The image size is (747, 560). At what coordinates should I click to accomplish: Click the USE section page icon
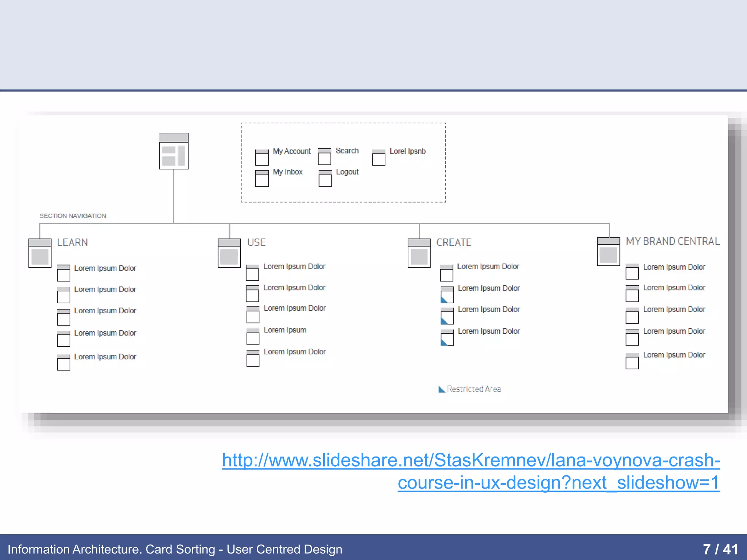pos(229,253)
